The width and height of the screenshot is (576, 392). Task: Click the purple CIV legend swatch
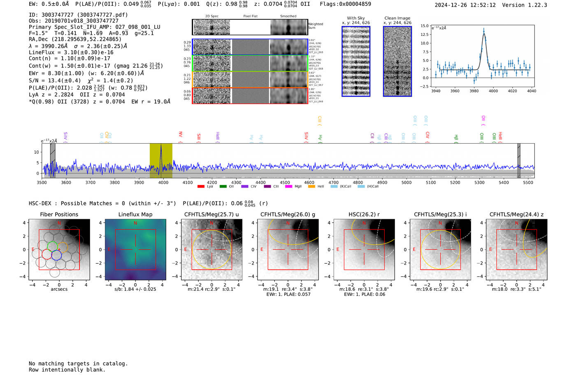[245, 186]
